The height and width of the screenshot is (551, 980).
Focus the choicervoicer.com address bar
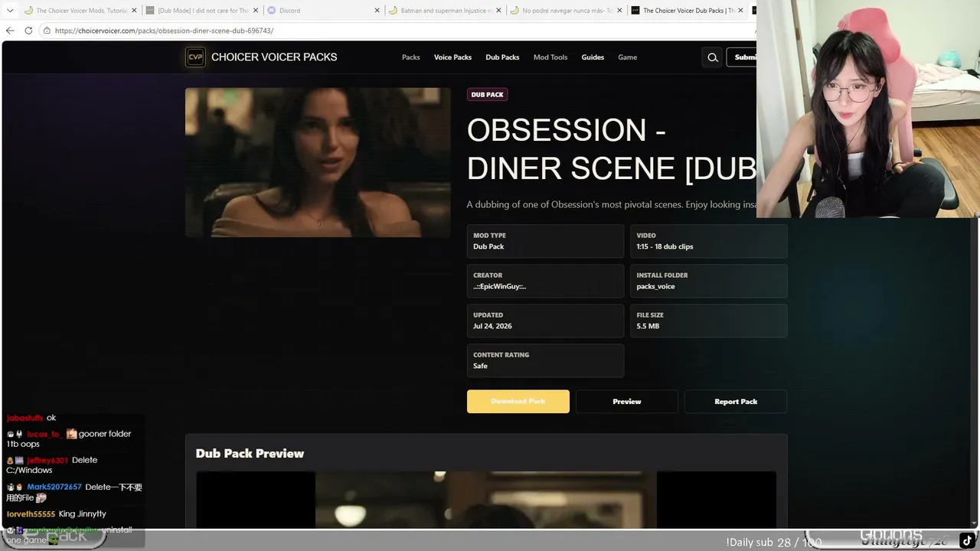pos(398,31)
